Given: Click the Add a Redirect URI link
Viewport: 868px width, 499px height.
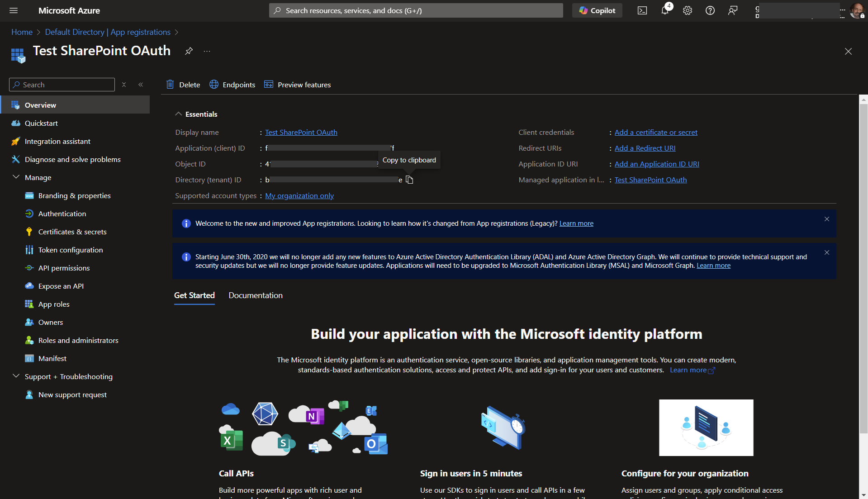Looking at the screenshot, I should 645,148.
